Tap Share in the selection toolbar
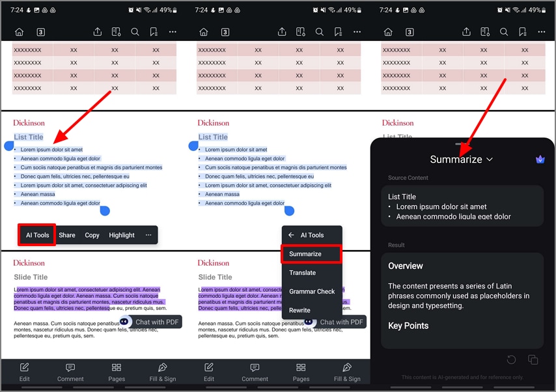 (67, 235)
